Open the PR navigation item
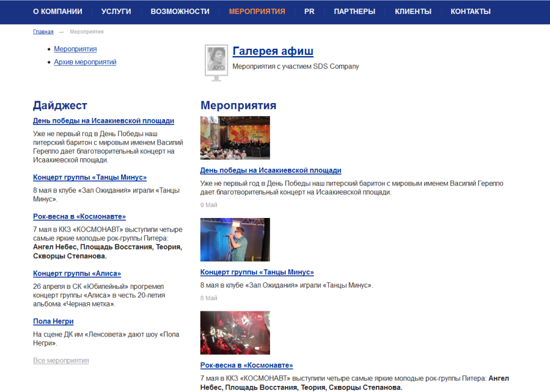 (309, 12)
